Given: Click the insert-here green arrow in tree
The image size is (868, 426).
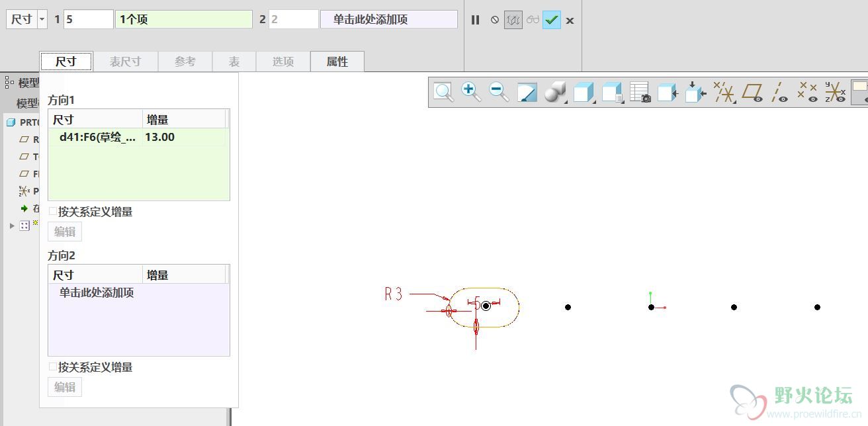Looking at the screenshot, I should pos(24,208).
